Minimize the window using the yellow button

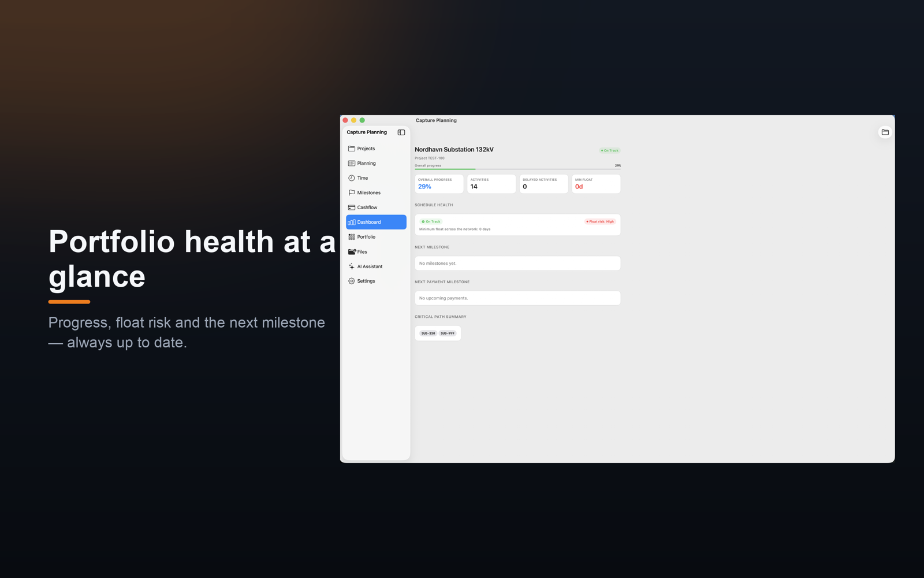coord(354,120)
